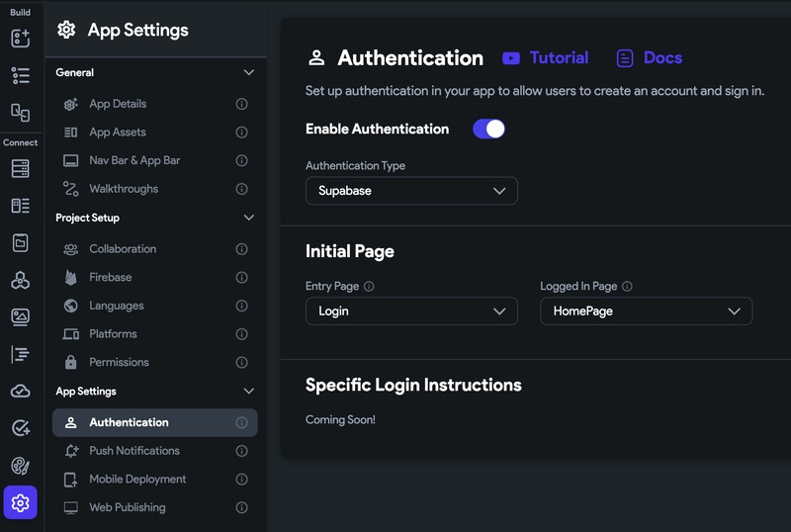The width and height of the screenshot is (791, 532).
Task: Collapse the Project Setup section chevron
Action: click(249, 218)
